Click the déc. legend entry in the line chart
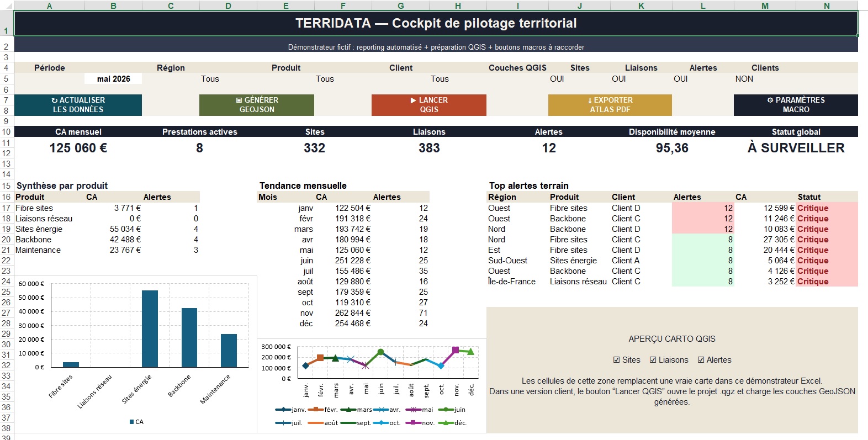 click(453, 423)
